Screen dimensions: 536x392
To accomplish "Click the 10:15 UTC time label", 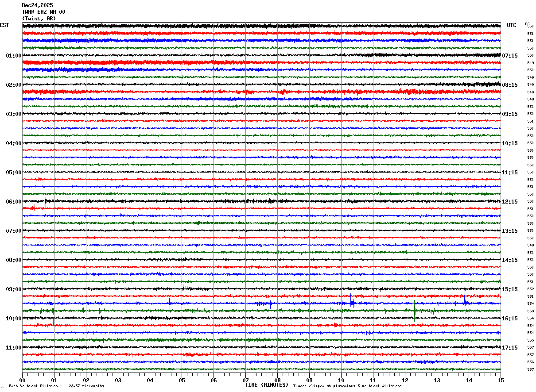I will point(510,143).
